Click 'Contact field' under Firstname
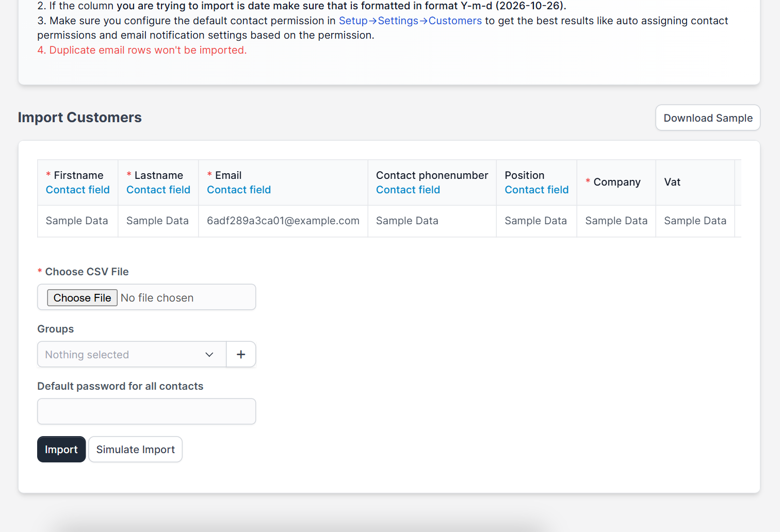This screenshot has width=780, height=532. (78, 190)
